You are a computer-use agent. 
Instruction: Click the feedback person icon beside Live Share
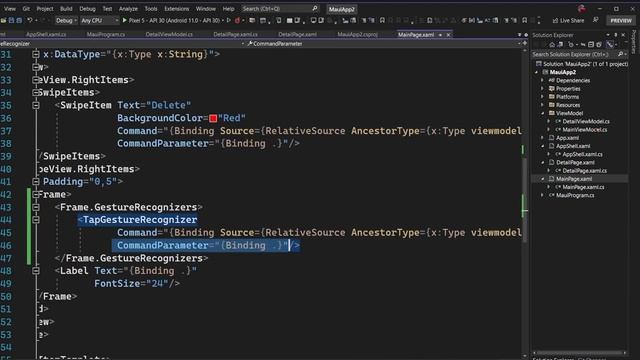pos(596,20)
